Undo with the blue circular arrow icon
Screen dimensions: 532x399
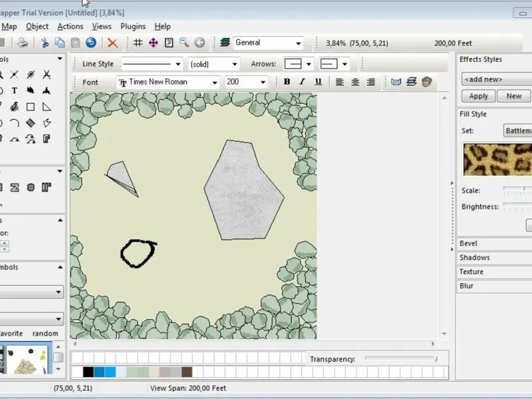pos(91,43)
